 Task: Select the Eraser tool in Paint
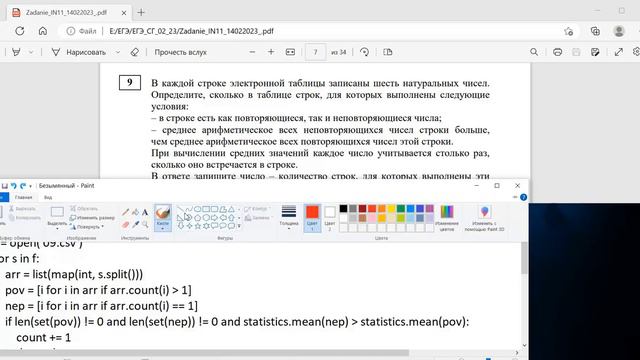[x=125, y=224]
